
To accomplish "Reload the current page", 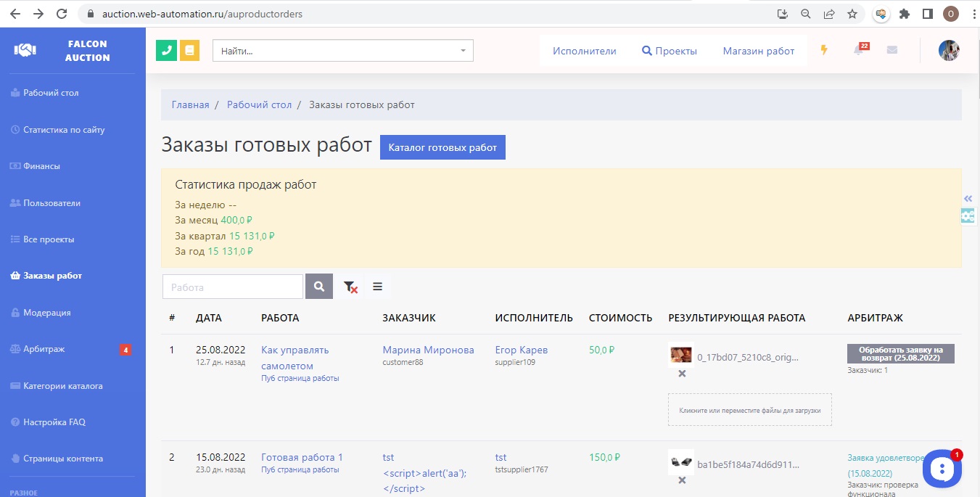I will 62,14.
